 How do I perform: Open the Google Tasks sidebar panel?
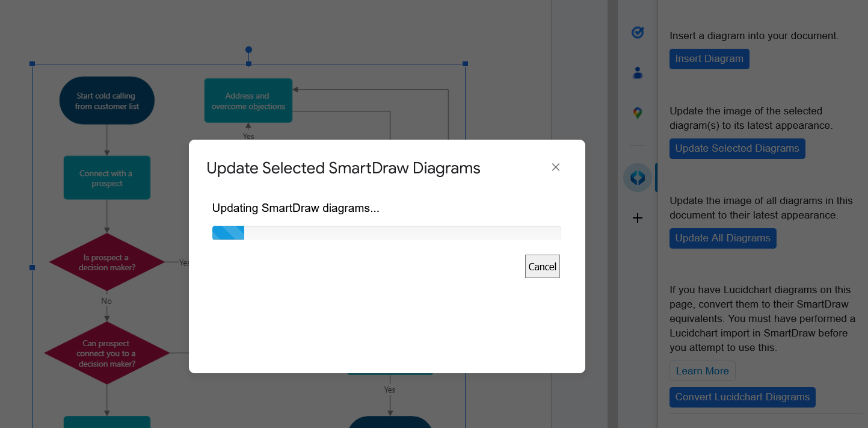tap(637, 33)
